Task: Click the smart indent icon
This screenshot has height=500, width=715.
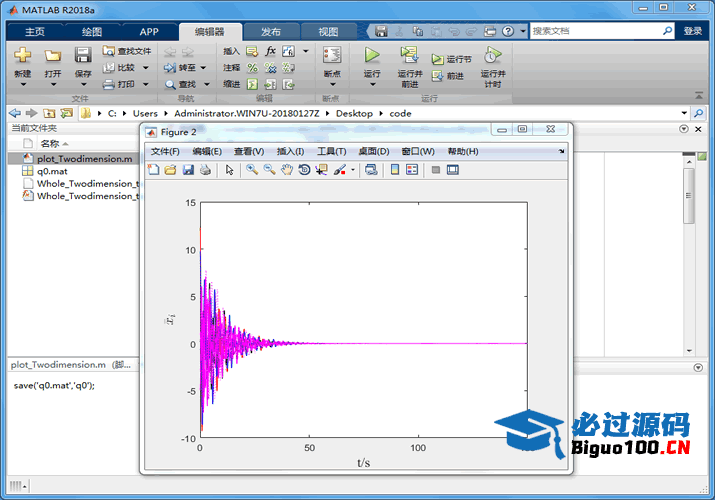Action: click(252, 84)
